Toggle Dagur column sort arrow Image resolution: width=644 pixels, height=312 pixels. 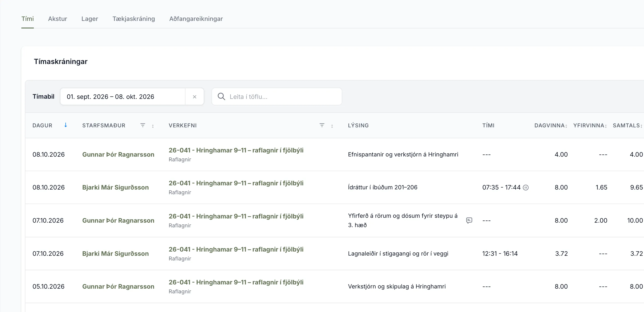66,125
